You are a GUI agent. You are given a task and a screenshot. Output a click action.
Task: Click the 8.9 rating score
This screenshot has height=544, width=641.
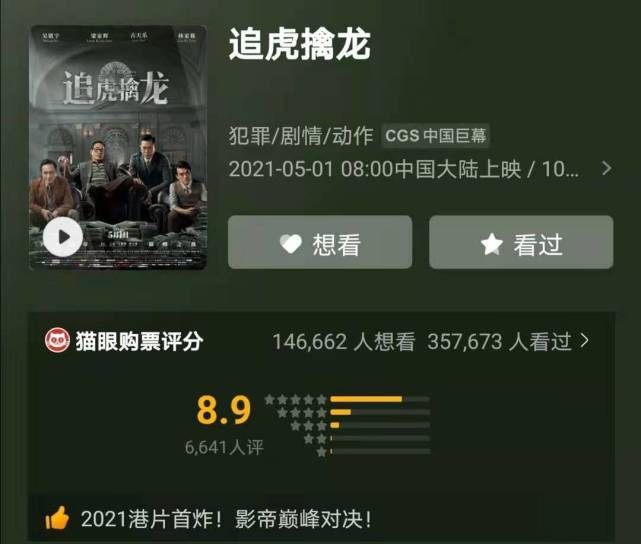224,410
